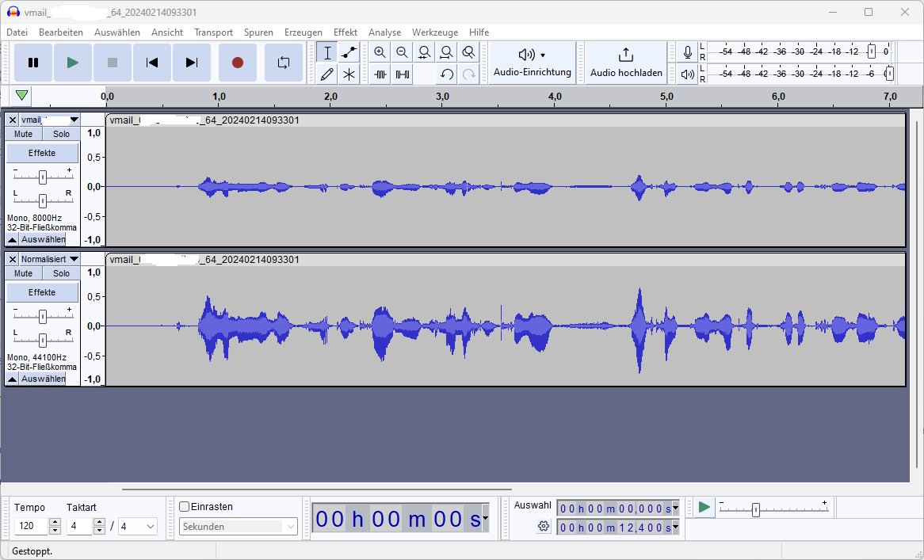Click the Undo arrow icon
Viewport: 924px width, 560px height.
(x=447, y=74)
